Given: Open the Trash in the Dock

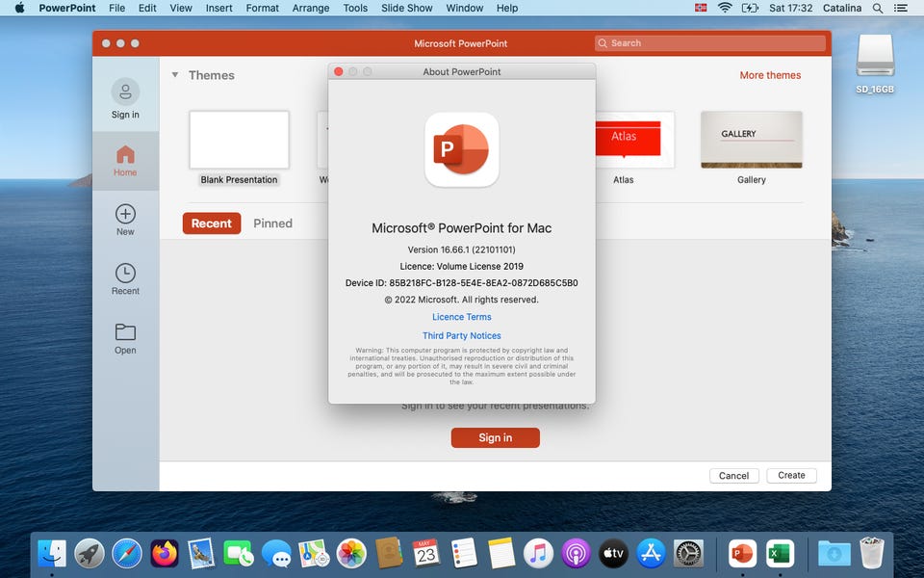Looking at the screenshot, I should (x=872, y=553).
